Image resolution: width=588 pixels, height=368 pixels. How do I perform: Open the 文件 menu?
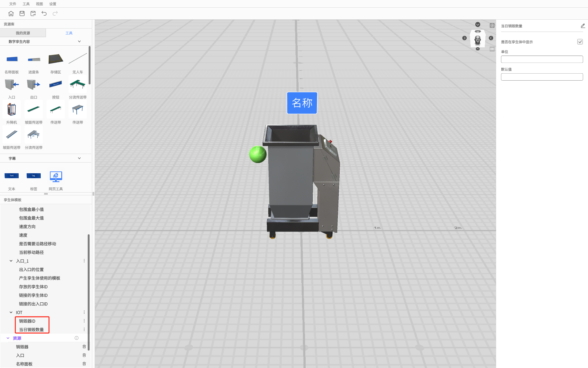pos(13,4)
